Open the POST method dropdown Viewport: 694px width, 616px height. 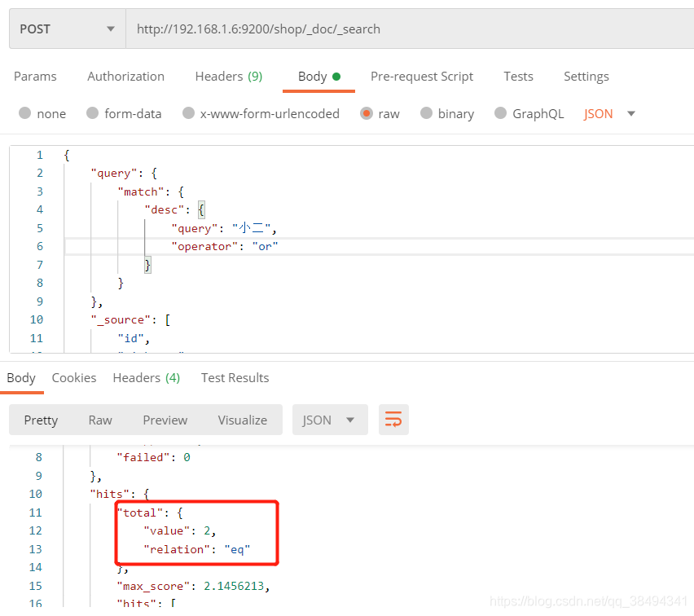67,29
